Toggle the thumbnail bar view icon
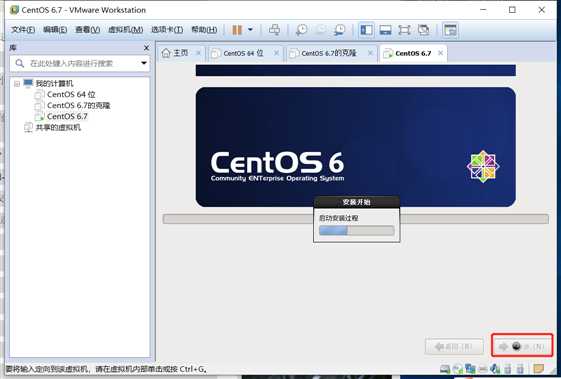Screen dimensions: 561x379 click(x=385, y=30)
